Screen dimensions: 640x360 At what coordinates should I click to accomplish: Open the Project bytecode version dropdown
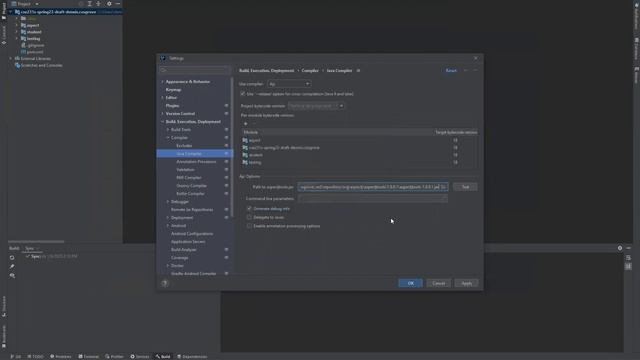[x=316, y=106]
